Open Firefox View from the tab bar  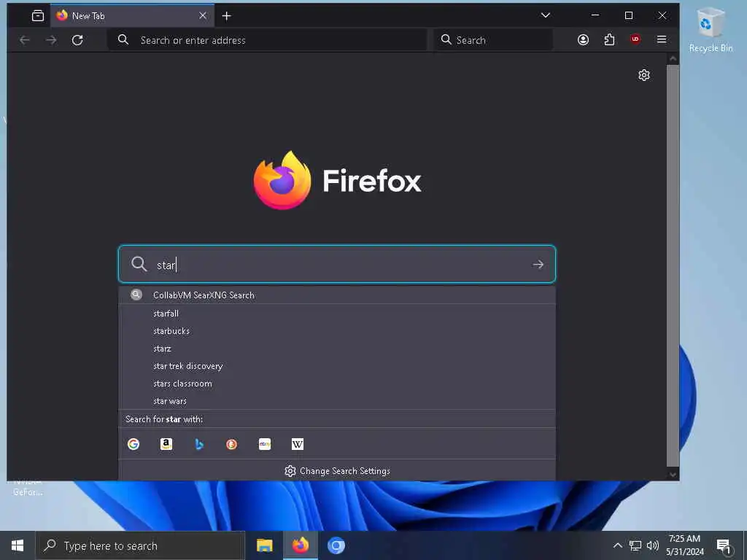tap(38, 16)
